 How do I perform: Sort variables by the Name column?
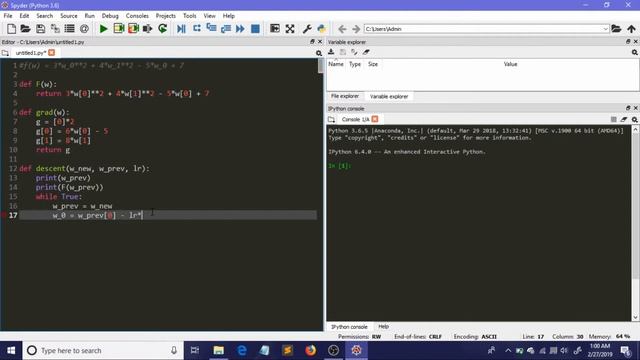tap(336, 64)
